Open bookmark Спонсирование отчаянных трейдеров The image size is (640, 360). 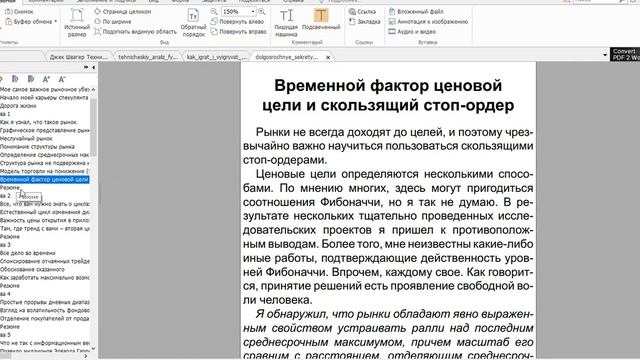click(x=44, y=261)
